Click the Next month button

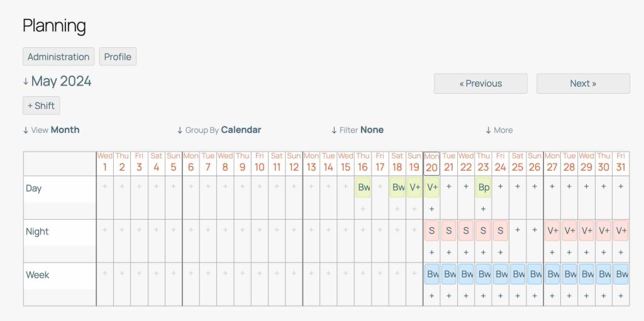pyautogui.click(x=583, y=83)
